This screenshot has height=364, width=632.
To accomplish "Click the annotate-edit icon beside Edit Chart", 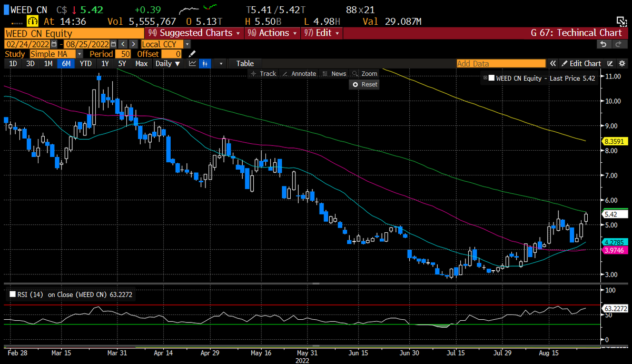I will click(610, 63).
